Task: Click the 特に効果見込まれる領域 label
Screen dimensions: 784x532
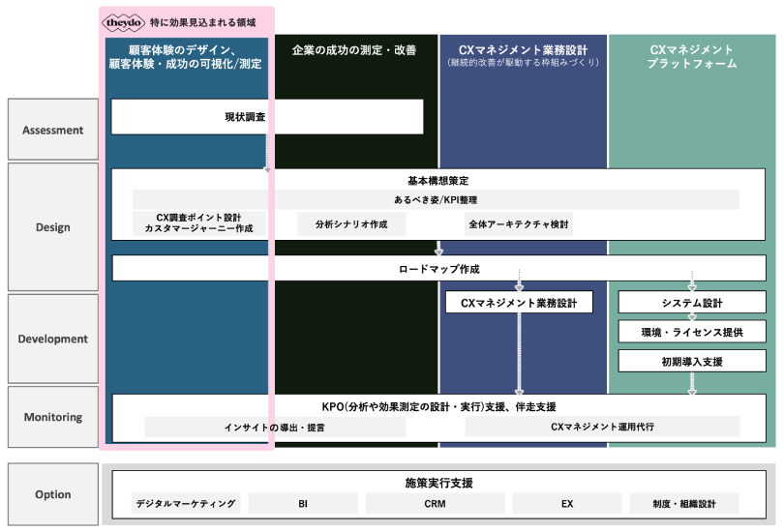Action: tap(203, 22)
